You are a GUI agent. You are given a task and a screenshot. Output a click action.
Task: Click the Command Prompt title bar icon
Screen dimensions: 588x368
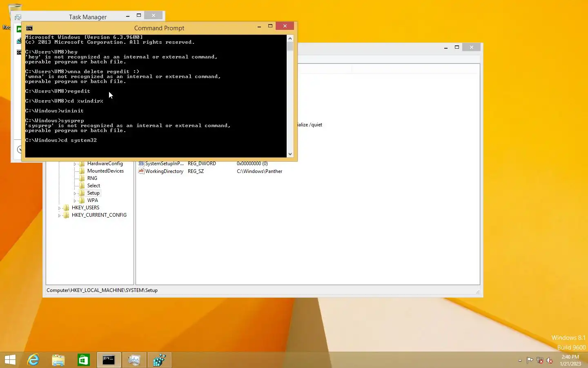point(29,28)
